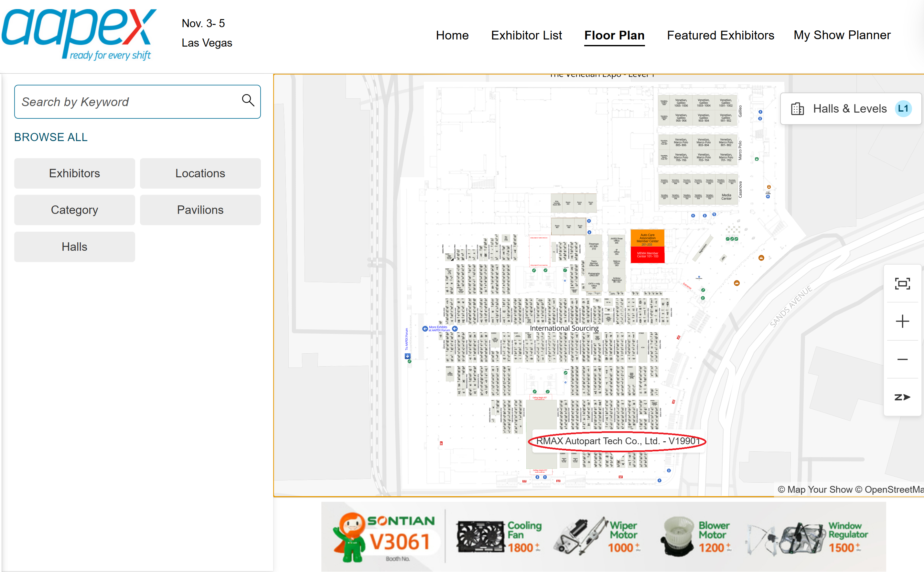This screenshot has height=572, width=924.
Task: Click the Las Vegas location text
Action: coord(207,43)
